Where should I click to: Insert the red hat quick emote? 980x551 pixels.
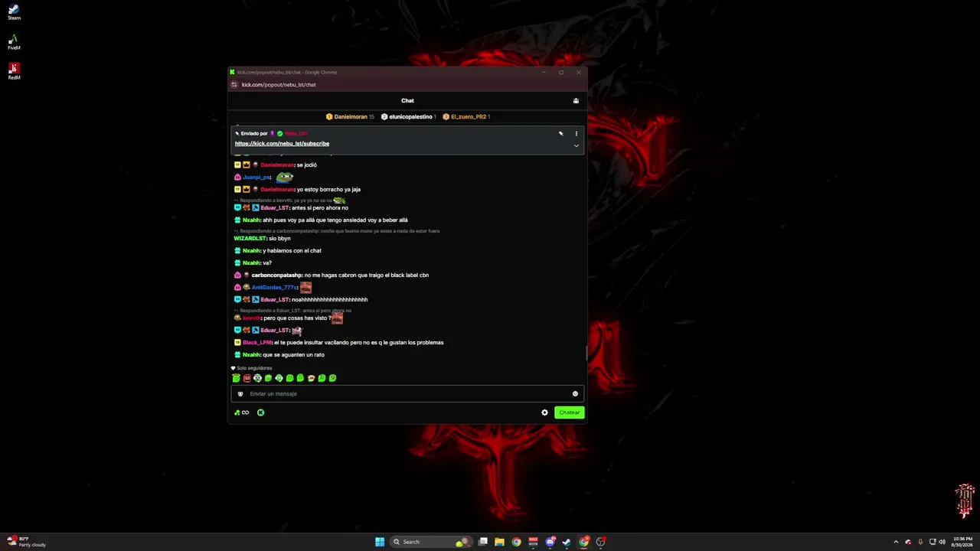[311, 378]
